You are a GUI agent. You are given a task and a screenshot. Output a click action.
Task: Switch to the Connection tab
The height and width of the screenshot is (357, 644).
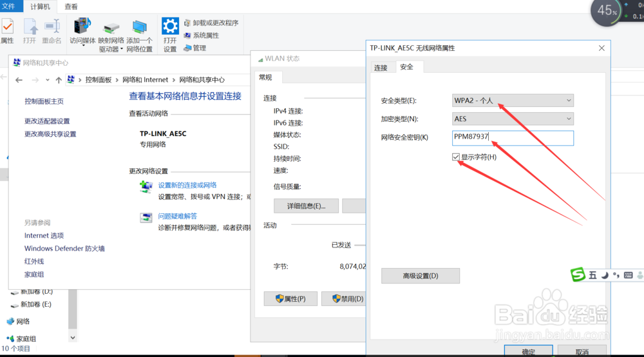click(381, 68)
